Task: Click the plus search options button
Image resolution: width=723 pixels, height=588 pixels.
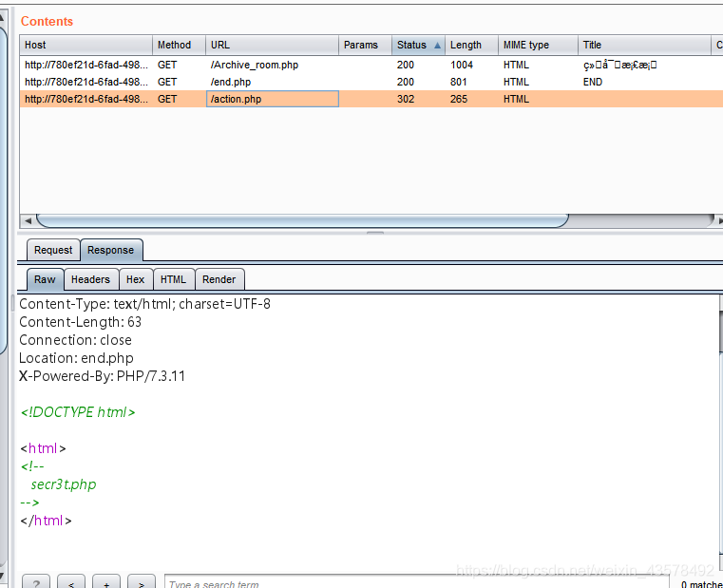Action: tap(106, 582)
